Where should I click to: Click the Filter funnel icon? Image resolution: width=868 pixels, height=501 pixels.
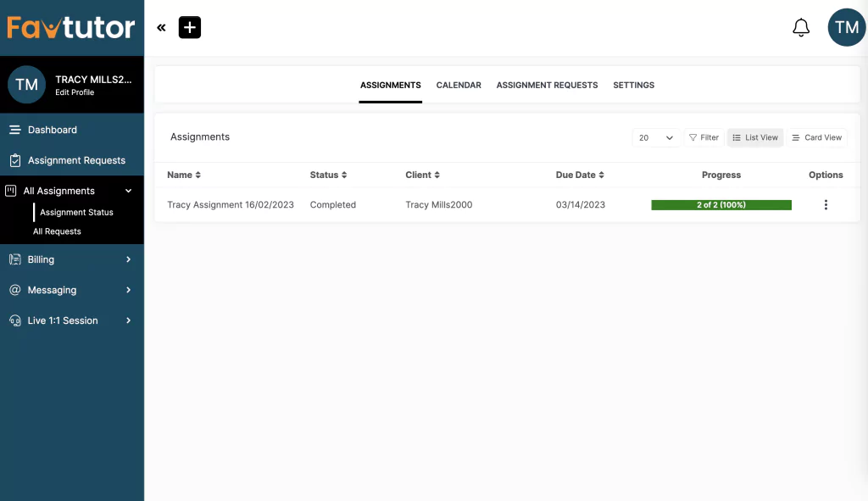pos(693,137)
